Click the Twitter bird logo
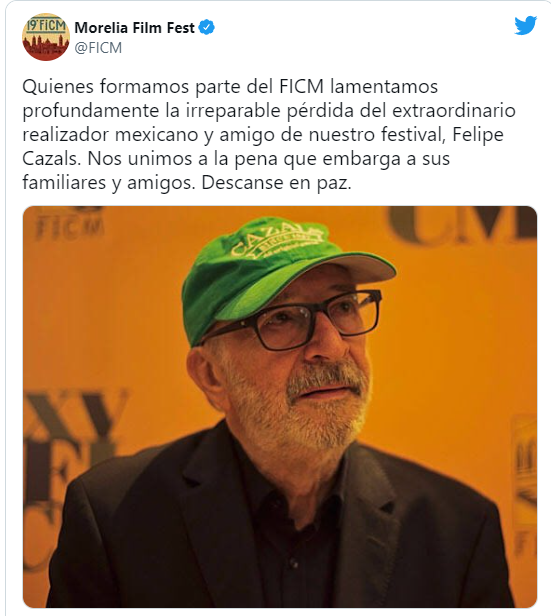The image size is (551, 616). pos(525,26)
